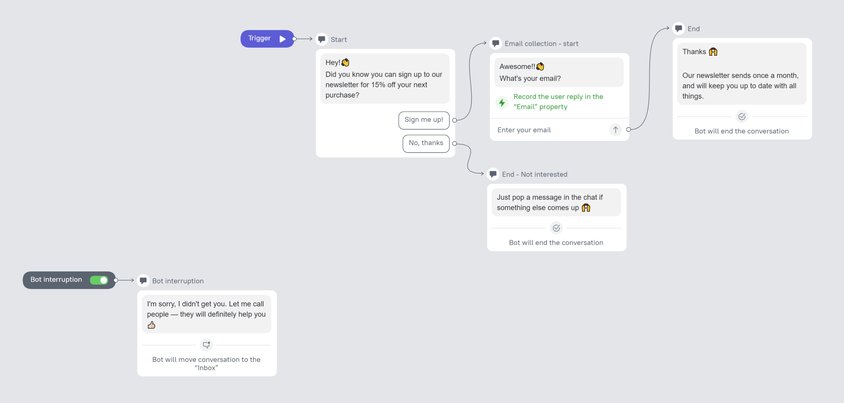Click the Trigger pill button

[x=268, y=39]
